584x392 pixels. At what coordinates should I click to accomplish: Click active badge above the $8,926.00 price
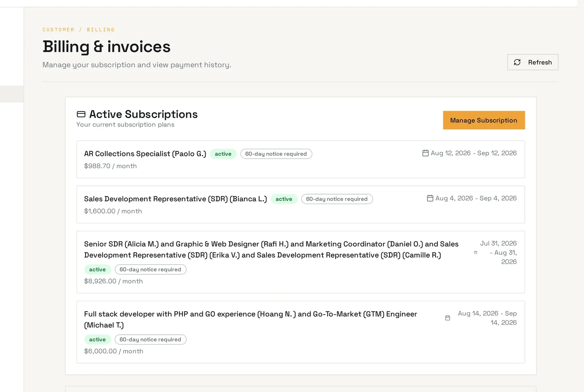[x=98, y=269]
